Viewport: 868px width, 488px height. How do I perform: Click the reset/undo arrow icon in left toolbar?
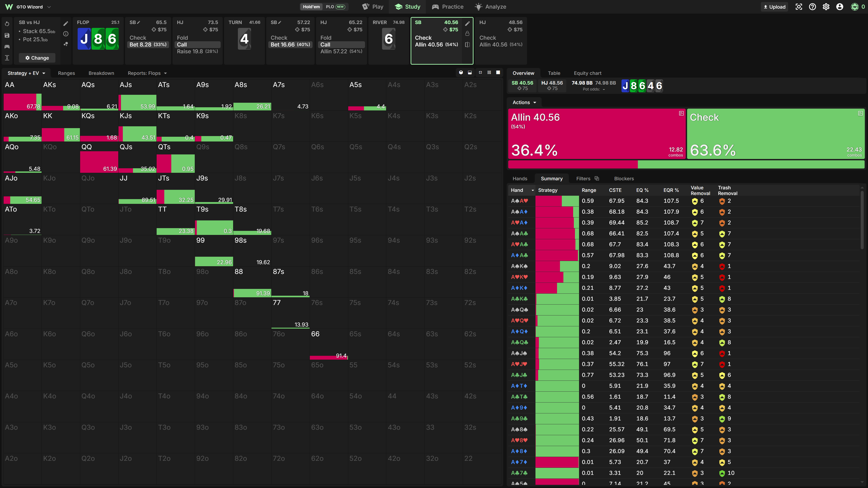7,24
